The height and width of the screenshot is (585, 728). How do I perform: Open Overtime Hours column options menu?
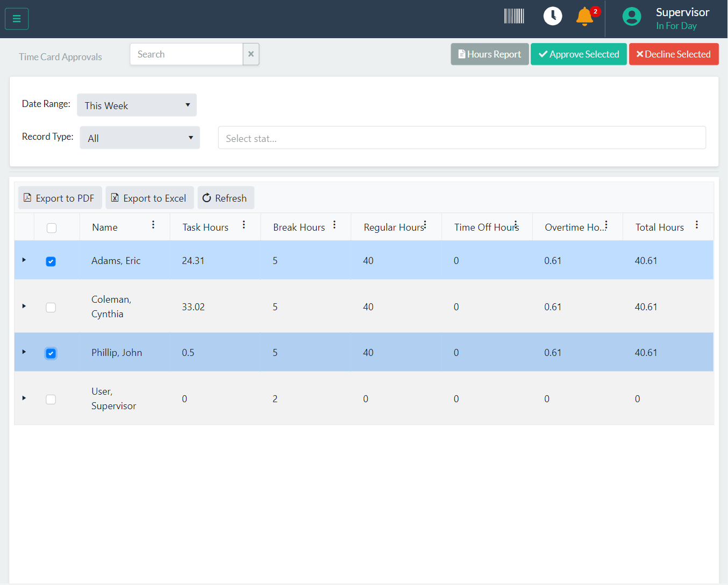click(x=606, y=225)
